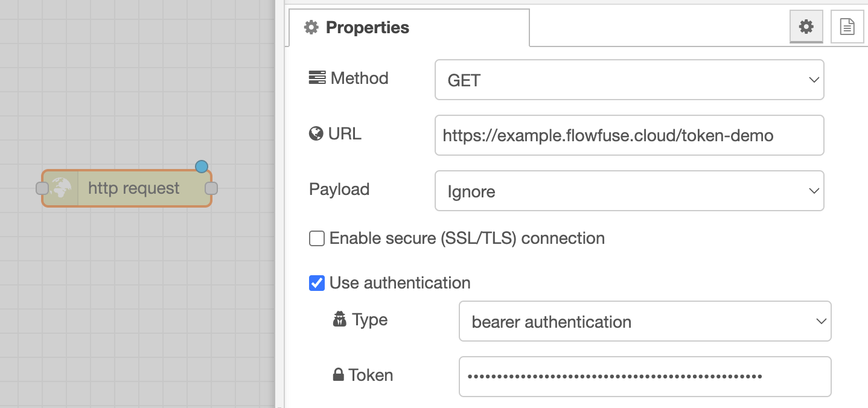
Task: Uncheck the Use authentication checkbox
Action: click(317, 282)
